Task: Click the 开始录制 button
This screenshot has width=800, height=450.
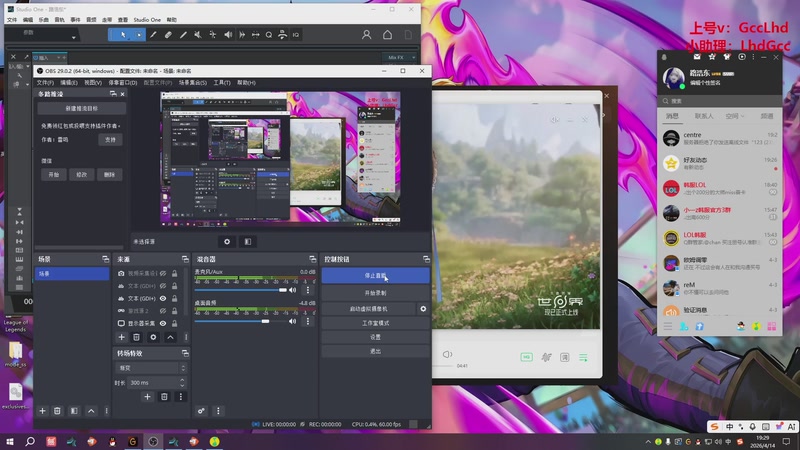Action: [x=375, y=293]
